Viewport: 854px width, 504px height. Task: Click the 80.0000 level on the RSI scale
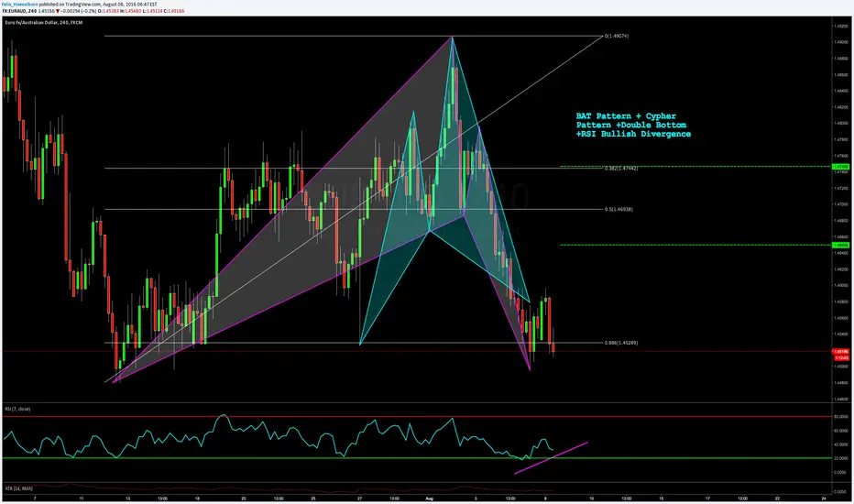841,416
